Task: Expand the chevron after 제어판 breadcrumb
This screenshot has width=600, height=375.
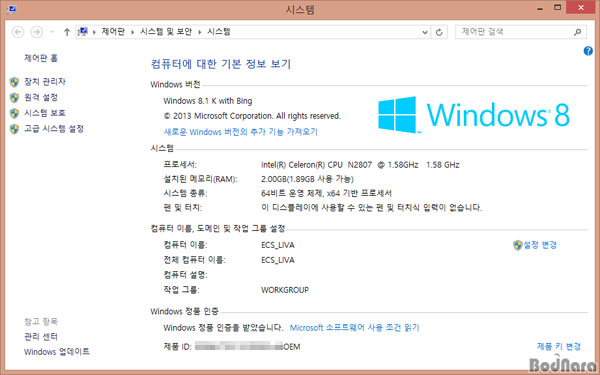Action: tap(132, 32)
